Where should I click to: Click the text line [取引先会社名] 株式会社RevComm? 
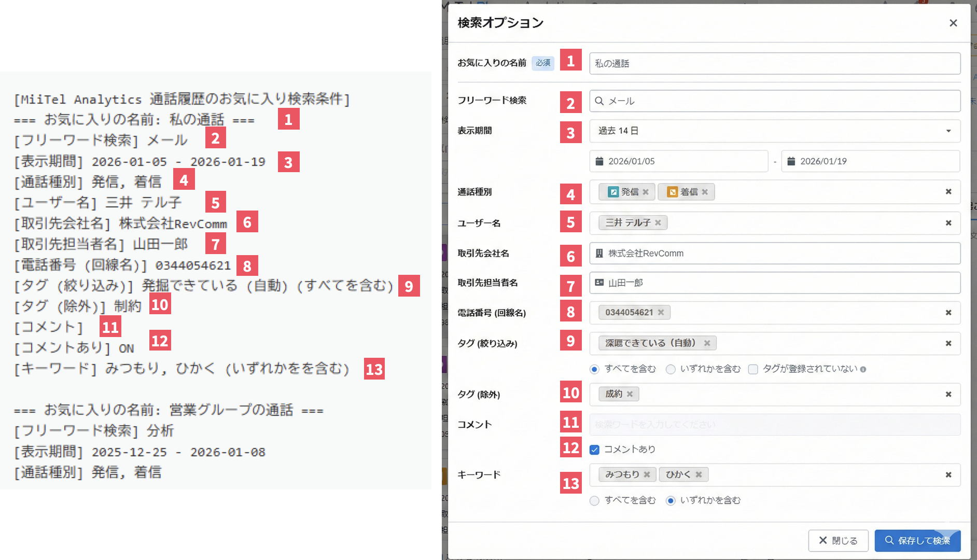[120, 223]
